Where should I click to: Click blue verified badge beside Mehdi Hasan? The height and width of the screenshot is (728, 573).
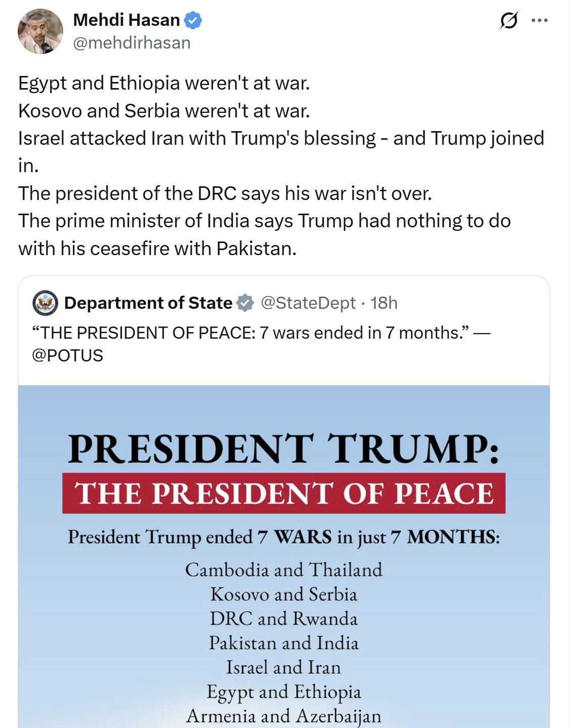click(193, 20)
